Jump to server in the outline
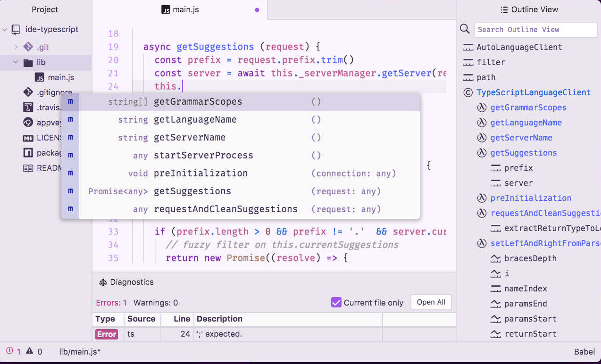601x364 pixels. pyautogui.click(x=518, y=183)
